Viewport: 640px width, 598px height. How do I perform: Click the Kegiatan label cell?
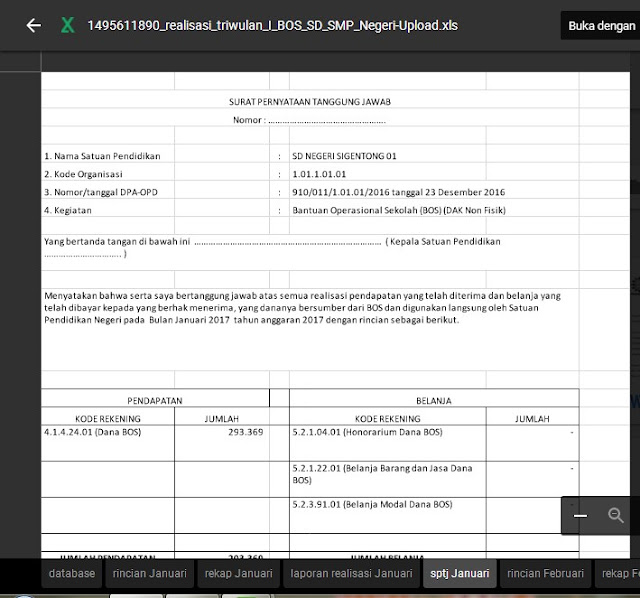[x=68, y=210]
